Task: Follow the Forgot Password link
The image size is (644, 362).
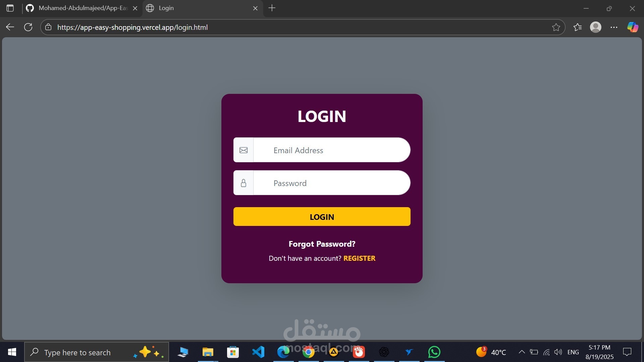Action: pyautogui.click(x=322, y=244)
